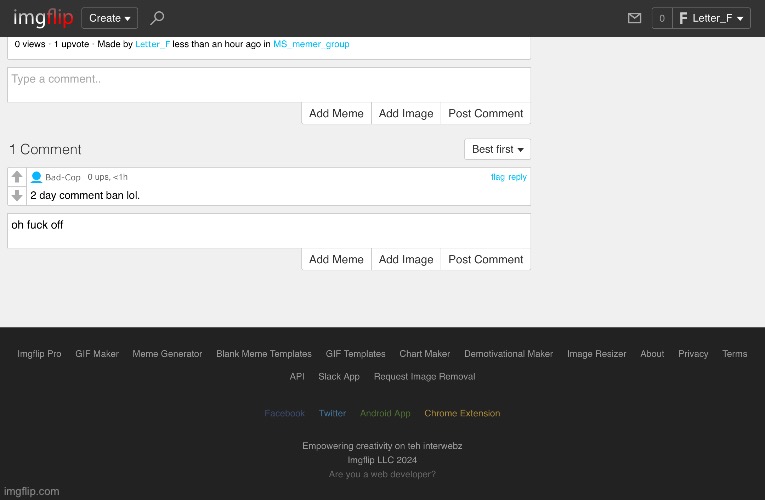Viewport: 765px width, 500px height.
Task: Open Demotivational Maker footer link
Action: [x=508, y=354]
